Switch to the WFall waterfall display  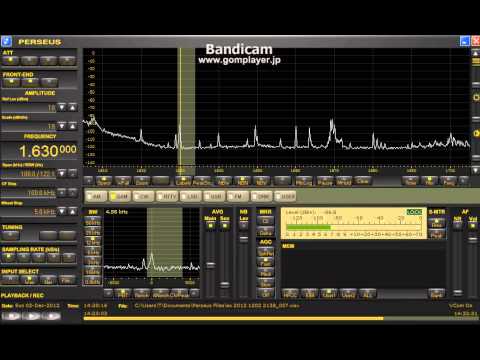pyautogui.click(x=123, y=181)
